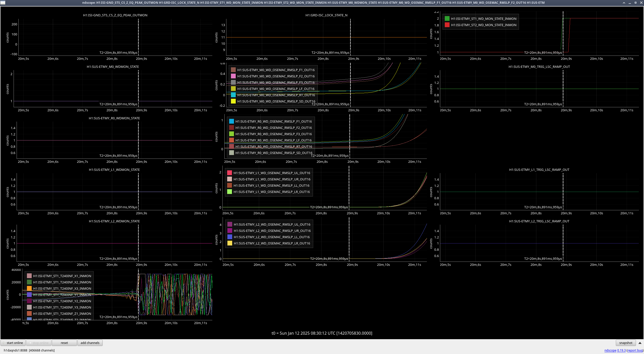Open the 0.19.3 version link

coord(621,350)
